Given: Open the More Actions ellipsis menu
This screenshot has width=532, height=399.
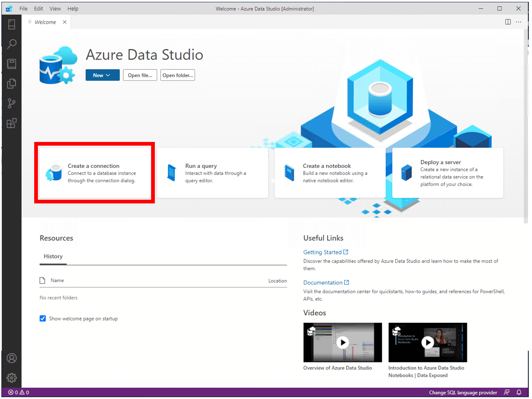Looking at the screenshot, I should (519, 22).
